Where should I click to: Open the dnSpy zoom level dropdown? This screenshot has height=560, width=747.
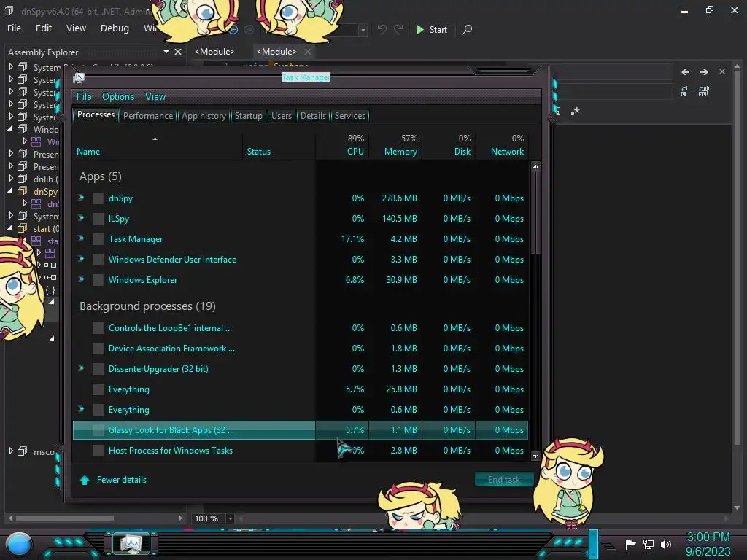click(230, 518)
